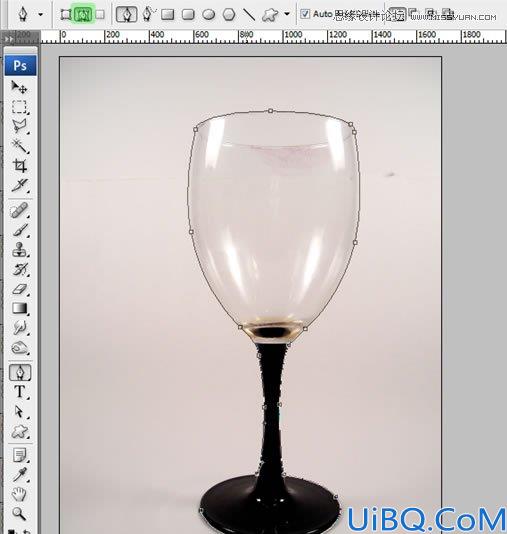Click the anchor on the bowl's right side
Image resolution: width=507 pixels, height=534 pixels.
coord(355,242)
